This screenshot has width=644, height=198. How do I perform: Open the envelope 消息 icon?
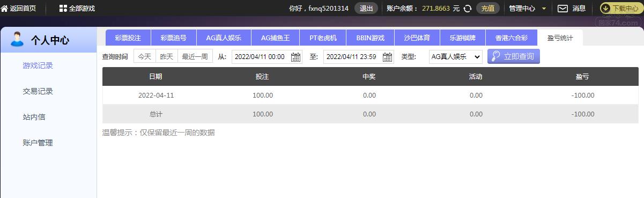(562, 8)
